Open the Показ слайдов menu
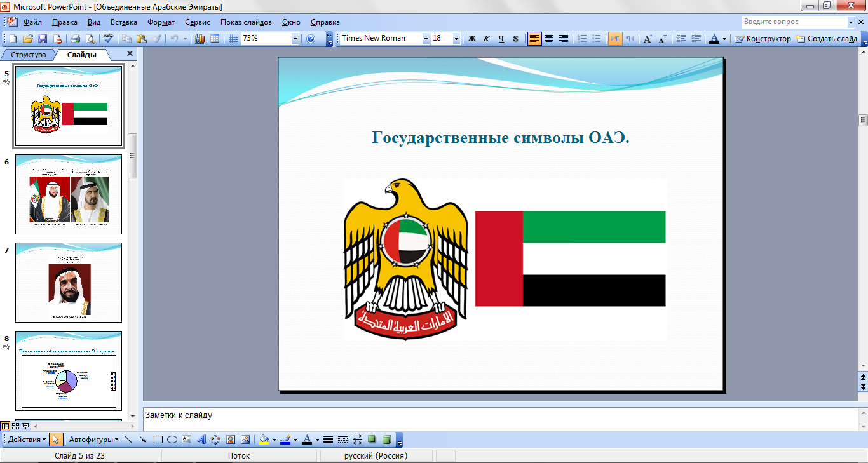Image resolution: width=868 pixels, height=463 pixels. click(x=246, y=22)
